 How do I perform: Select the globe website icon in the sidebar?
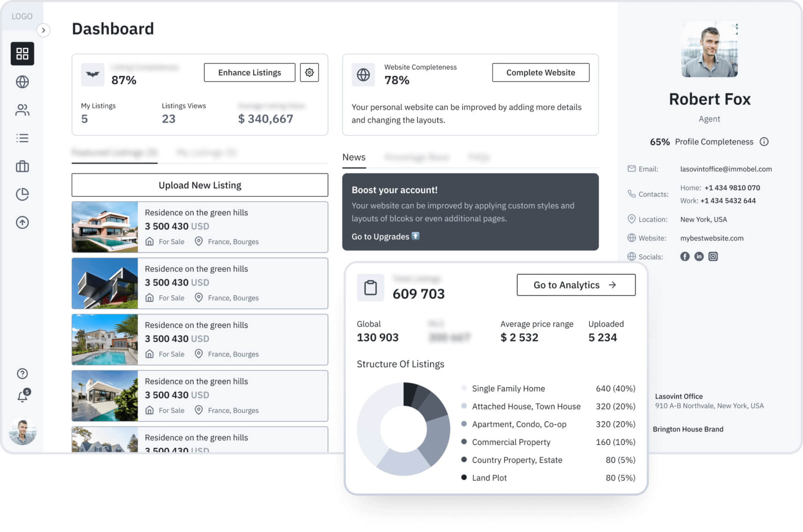pos(22,82)
